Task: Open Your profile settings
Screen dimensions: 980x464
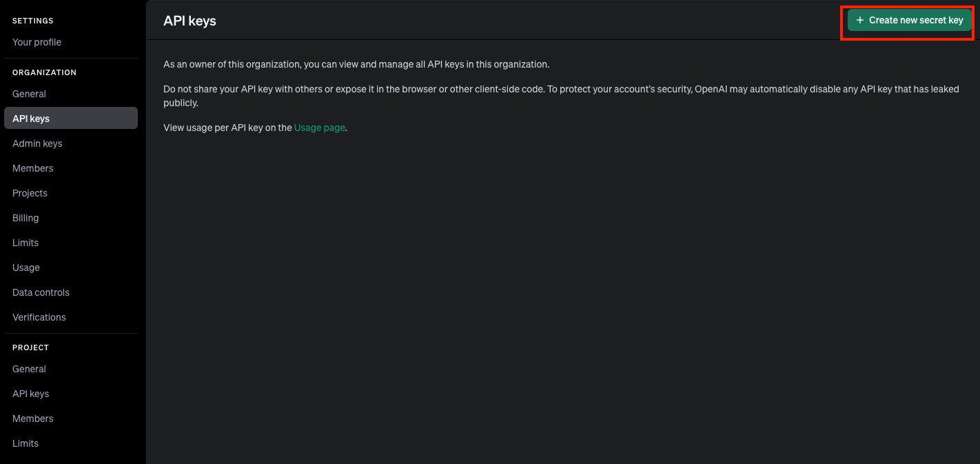Action: 37,42
